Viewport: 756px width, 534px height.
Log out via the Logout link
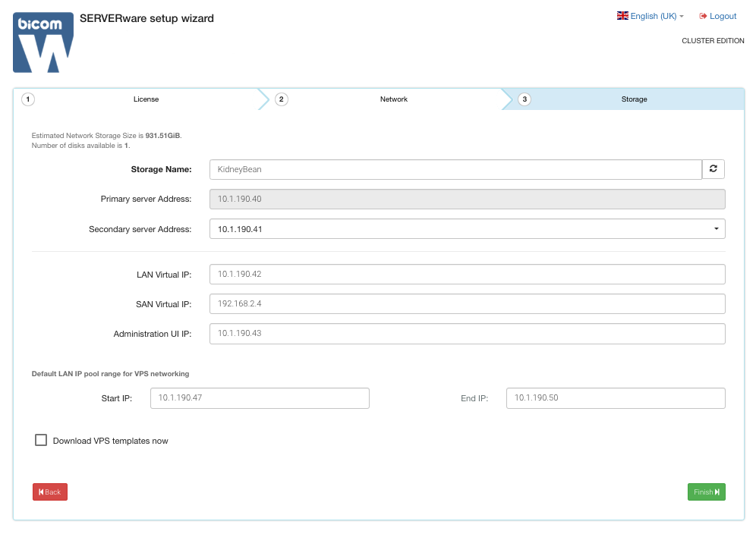click(x=718, y=16)
